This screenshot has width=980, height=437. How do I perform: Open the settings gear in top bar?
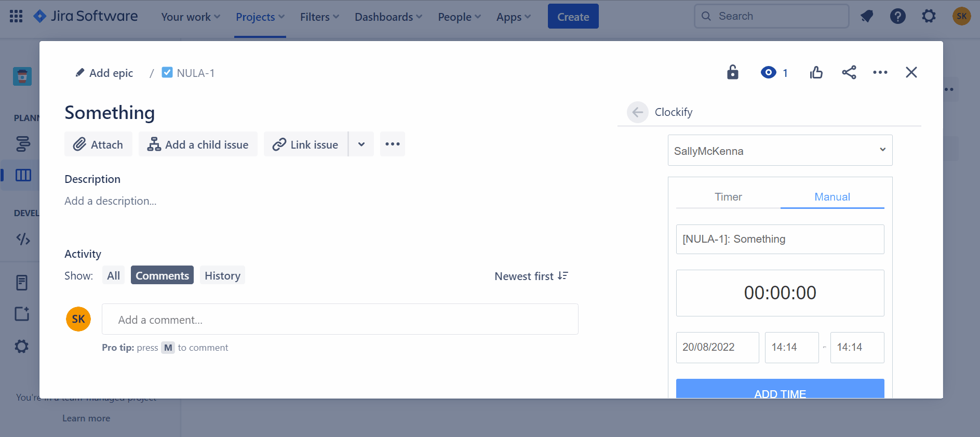(x=929, y=16)
